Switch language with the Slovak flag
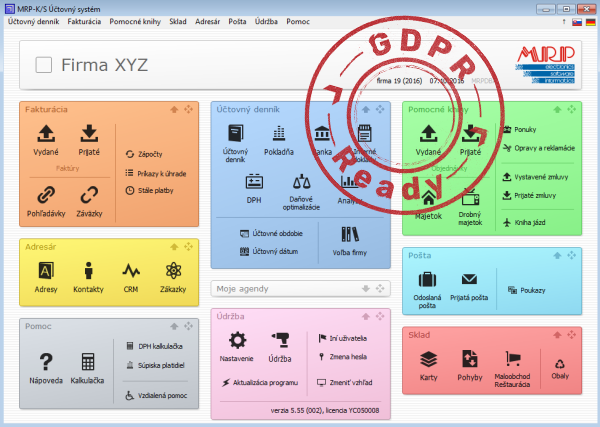600x427 pixels. [577, 21]
